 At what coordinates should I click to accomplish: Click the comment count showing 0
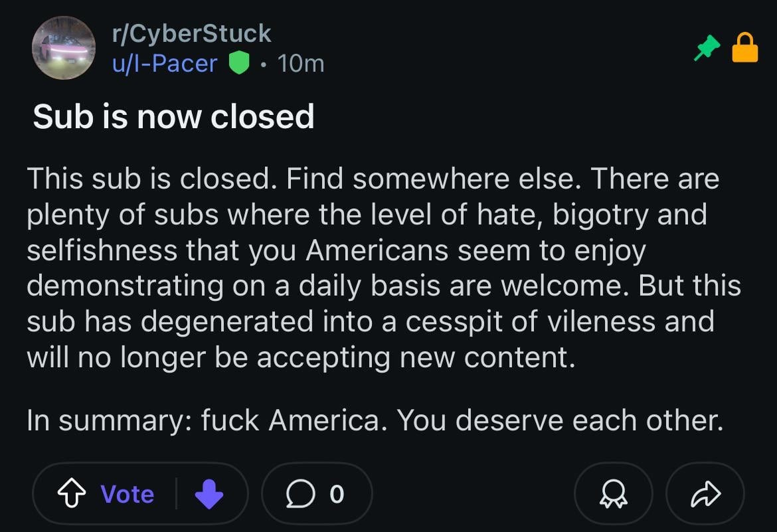coord(337,494)
